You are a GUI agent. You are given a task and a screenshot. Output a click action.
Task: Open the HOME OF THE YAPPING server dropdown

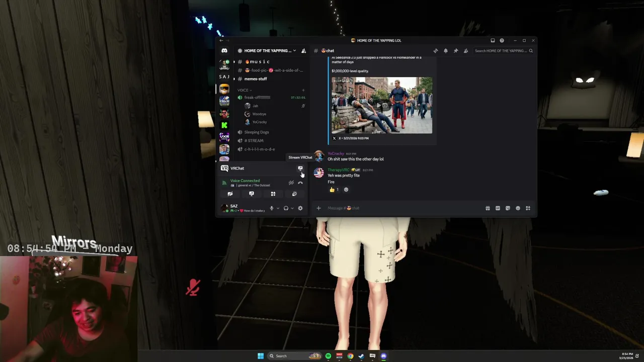(267, 51)
